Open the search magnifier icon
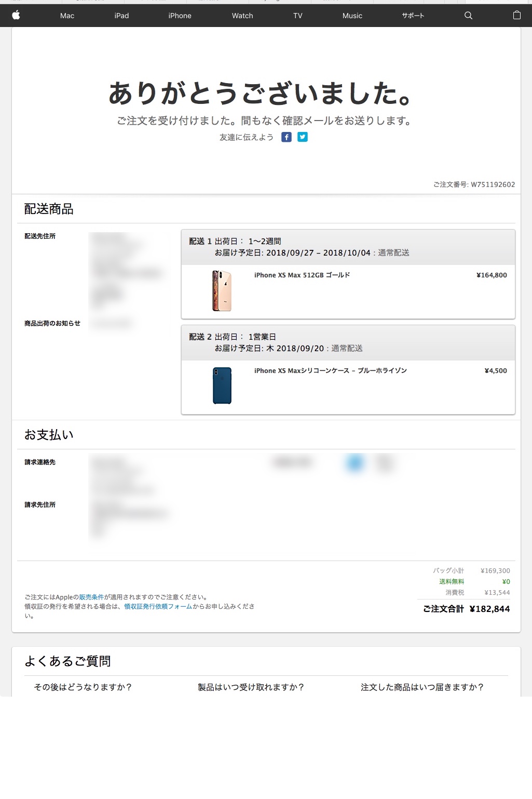 [468, 16]
